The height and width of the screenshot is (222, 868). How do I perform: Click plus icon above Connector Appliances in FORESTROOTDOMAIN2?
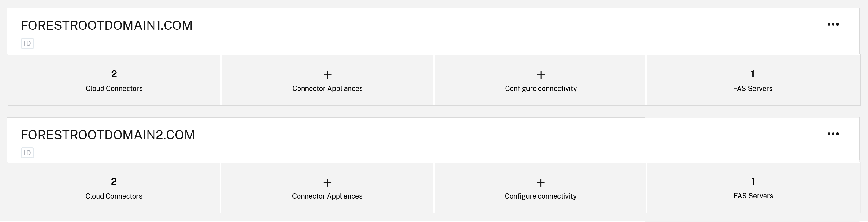327,183
